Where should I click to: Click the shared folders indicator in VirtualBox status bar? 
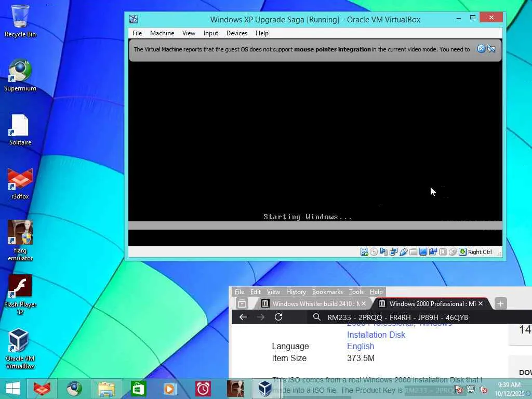[x=413, y=252]
